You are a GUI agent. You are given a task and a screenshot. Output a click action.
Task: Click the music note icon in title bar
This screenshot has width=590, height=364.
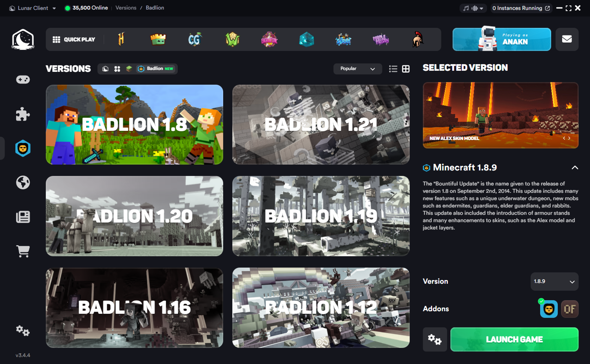466,8
